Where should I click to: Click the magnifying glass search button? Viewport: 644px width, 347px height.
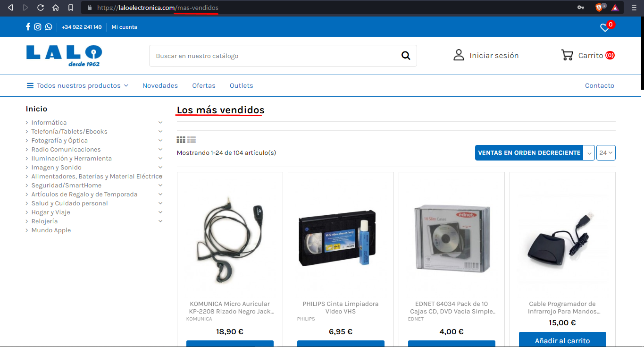tap(406, 56)
